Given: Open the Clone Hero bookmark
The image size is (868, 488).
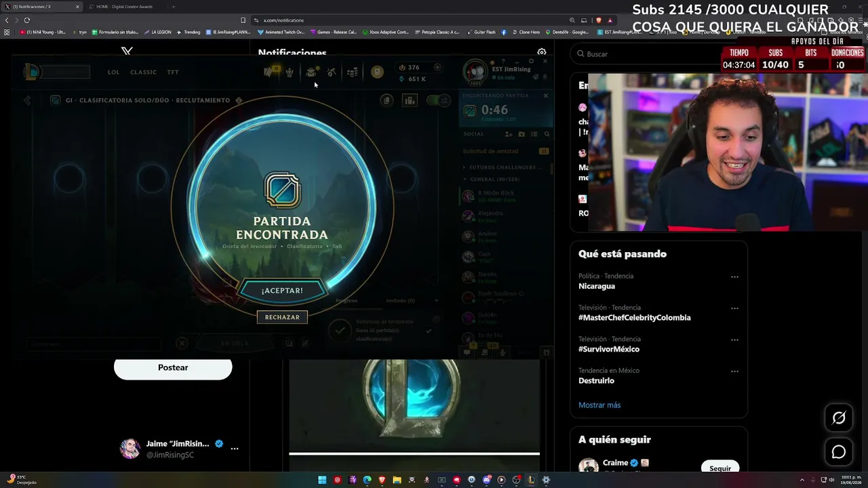Looking at the screenshot, I should coord(526,32).
